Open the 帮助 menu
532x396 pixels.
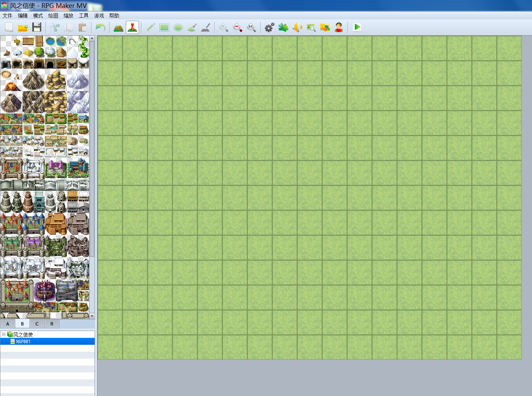114,16
